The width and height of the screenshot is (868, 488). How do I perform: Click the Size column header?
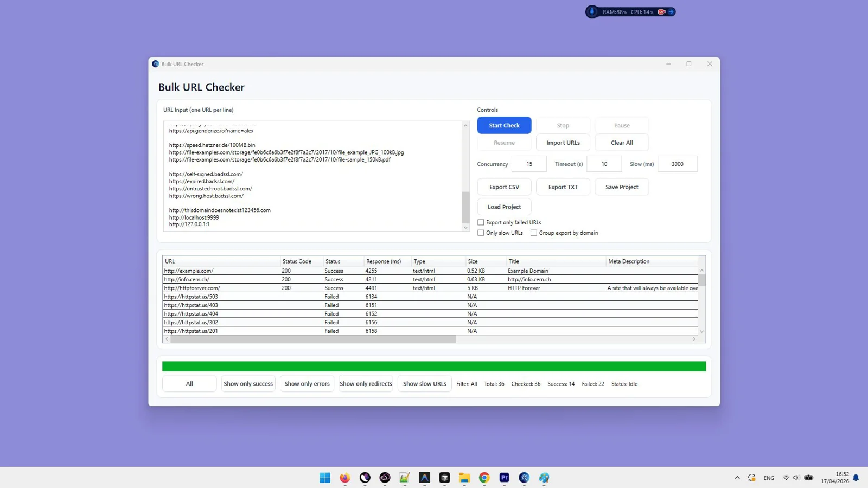(x=486, y=261)
